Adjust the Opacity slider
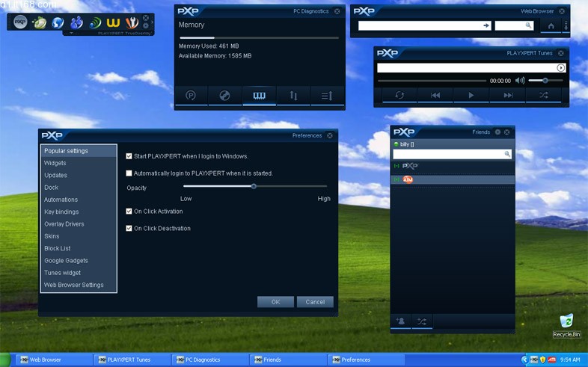Image resolution: width=588 pixels, height=367 pixels. 254,186
